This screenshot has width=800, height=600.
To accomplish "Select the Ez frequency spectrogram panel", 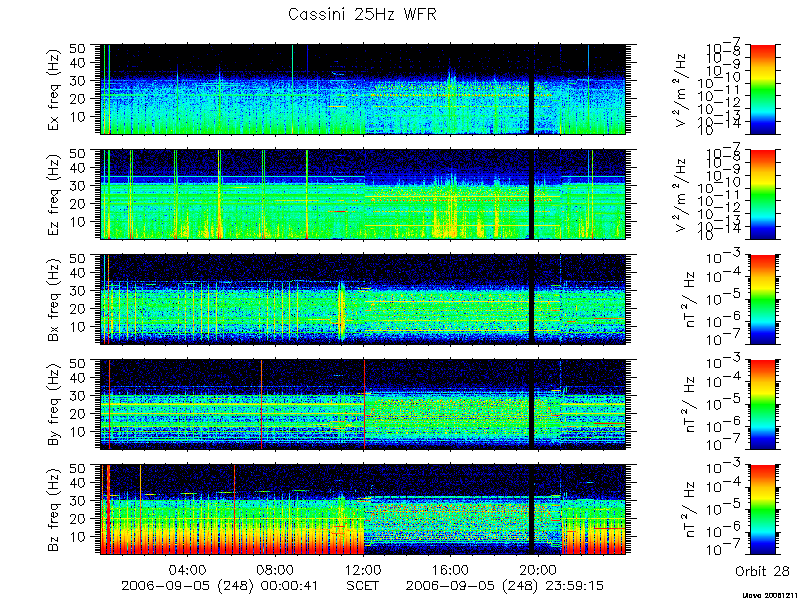I will click(x=363, y=194).
